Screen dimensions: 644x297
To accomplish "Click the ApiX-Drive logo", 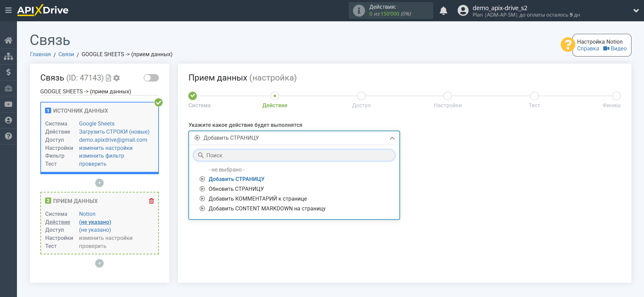I will click(43, 10).
